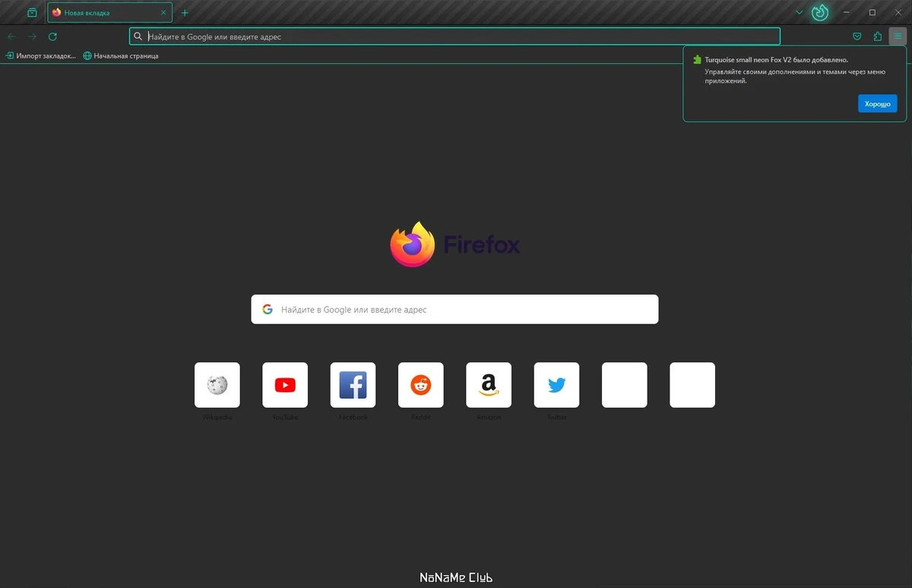Confirm notification with Хорошо button

[877, 103]
